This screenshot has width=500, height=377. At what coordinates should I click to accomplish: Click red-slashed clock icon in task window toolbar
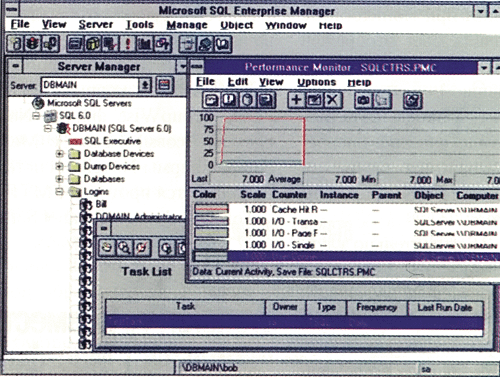[142, 248]
